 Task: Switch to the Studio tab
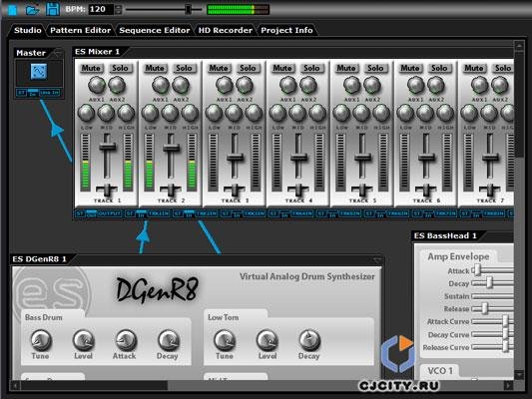27,30
